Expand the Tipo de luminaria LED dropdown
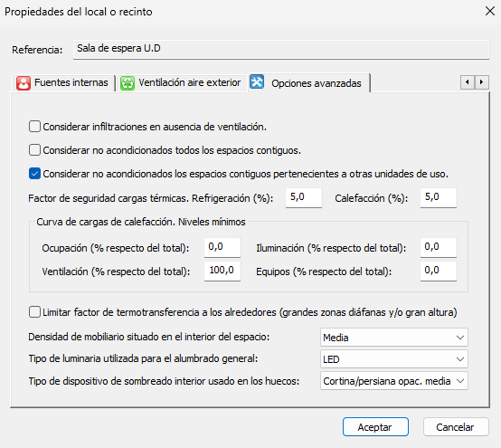 click(394, 359)
